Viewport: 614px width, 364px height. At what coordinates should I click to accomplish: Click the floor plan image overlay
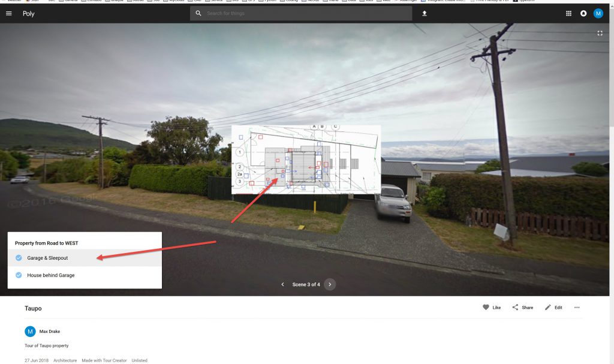tap(306, 160)
